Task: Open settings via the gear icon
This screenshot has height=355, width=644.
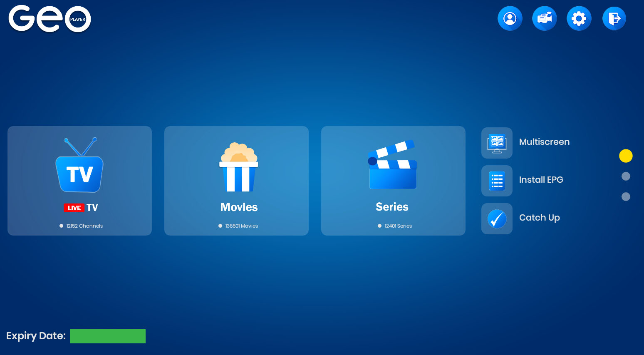Action: coord(579,18)
